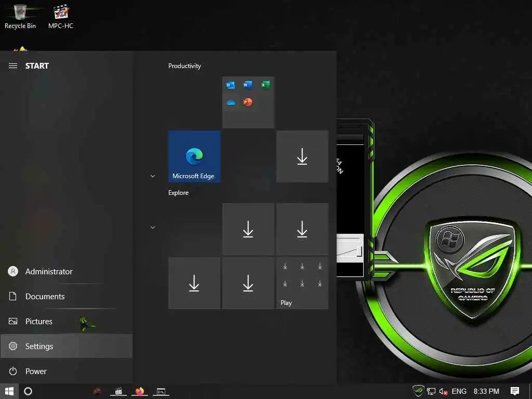This screenshot has width=532, height=399.
Task: Click the Windows Start button
Action: point(9,391)
